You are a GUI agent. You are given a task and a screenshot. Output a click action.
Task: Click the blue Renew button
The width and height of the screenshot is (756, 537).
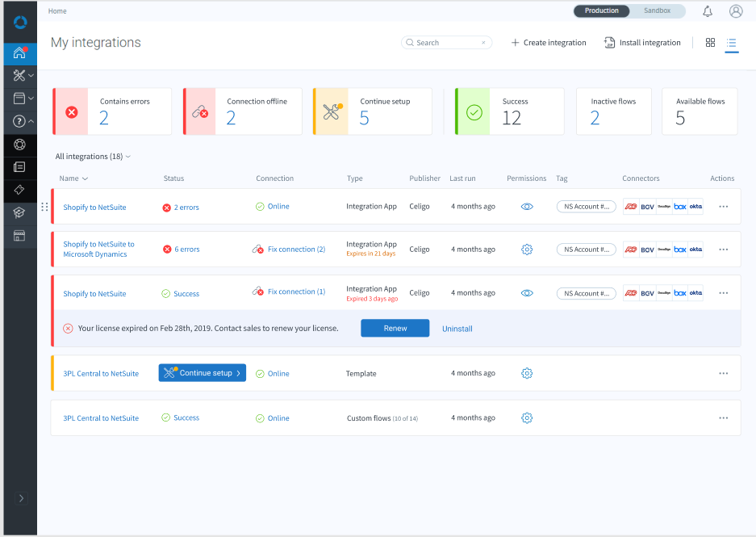pos(395,329)
